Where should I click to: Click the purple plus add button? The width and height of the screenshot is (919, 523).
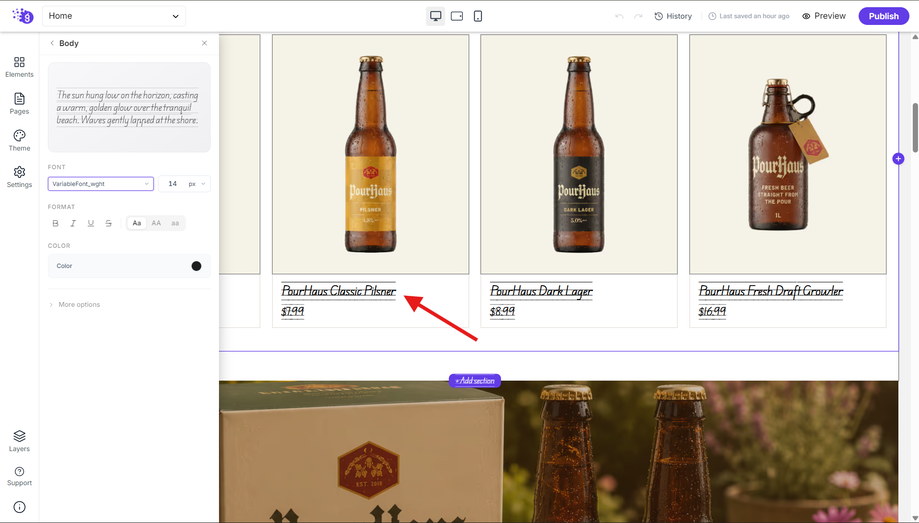(898, 159)
